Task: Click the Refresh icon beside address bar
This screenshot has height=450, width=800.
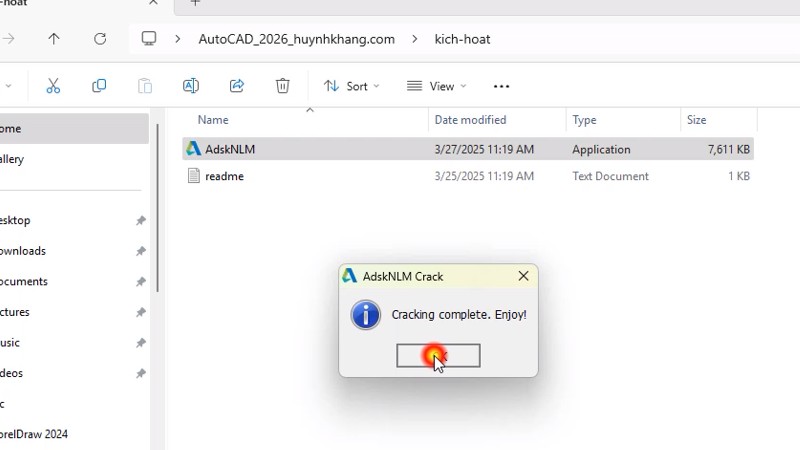Action: click(x=100, y=39)
